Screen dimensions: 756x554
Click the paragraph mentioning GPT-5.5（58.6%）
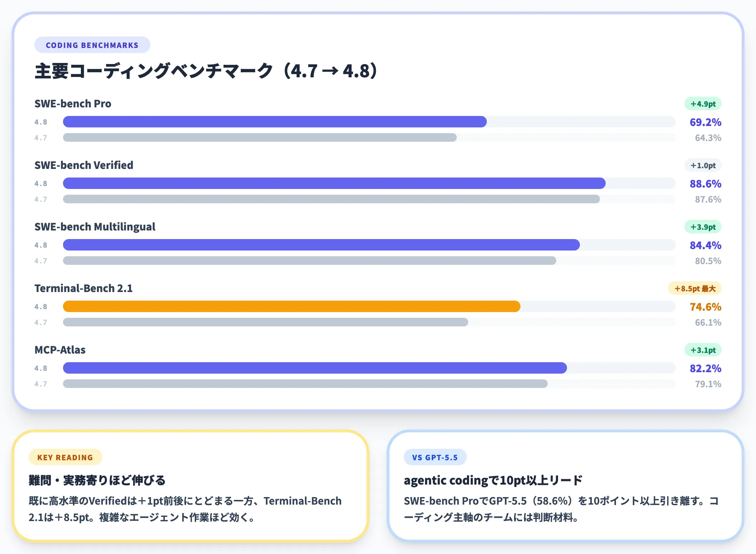pos(561,509)
